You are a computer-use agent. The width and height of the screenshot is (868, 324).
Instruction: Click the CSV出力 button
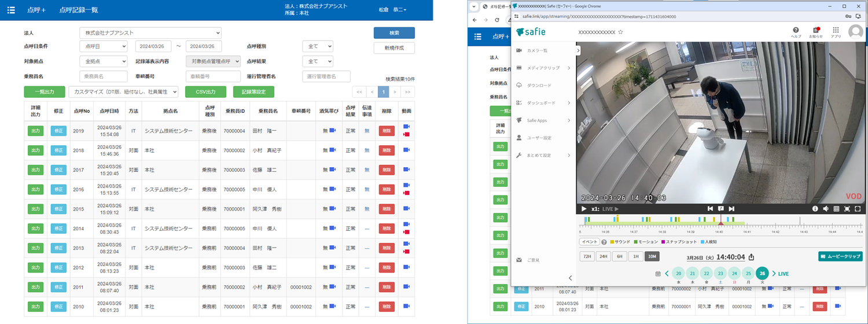point(205,91)
